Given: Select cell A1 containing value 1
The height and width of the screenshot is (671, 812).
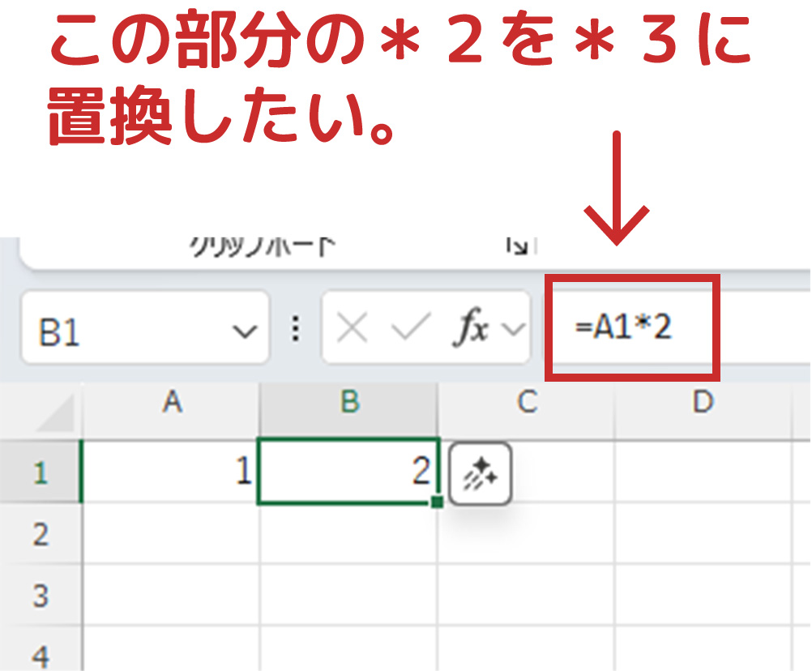Looking at the screenshot, I should coord(171,472).
